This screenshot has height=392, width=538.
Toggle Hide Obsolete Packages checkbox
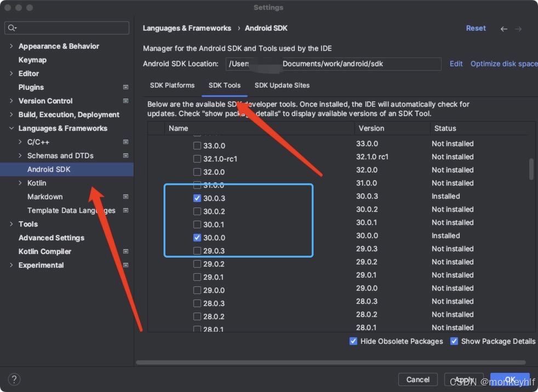pos(353,341)
